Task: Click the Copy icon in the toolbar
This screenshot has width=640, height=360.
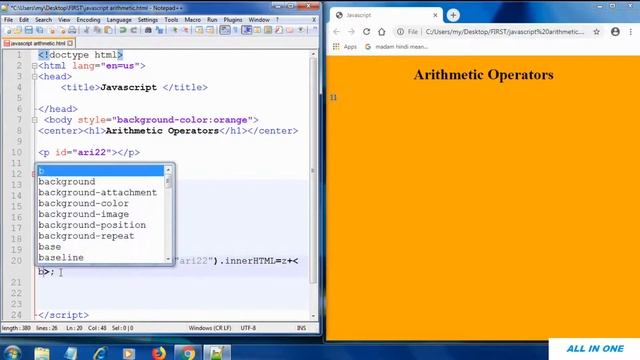Action: point(97,30)
